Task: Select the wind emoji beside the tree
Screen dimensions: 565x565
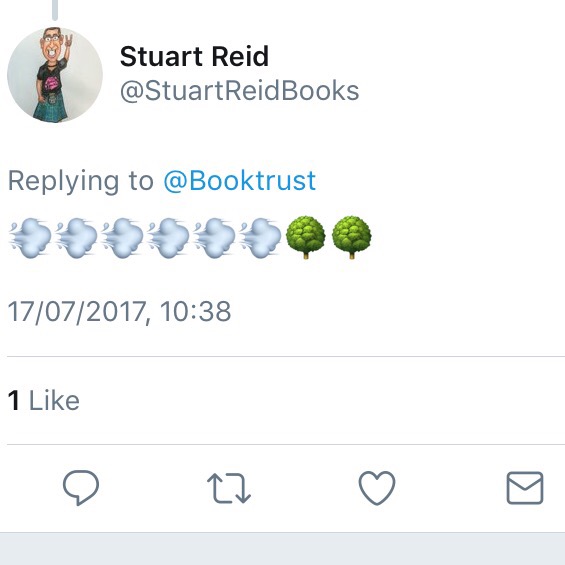Action: click(260, 238)
